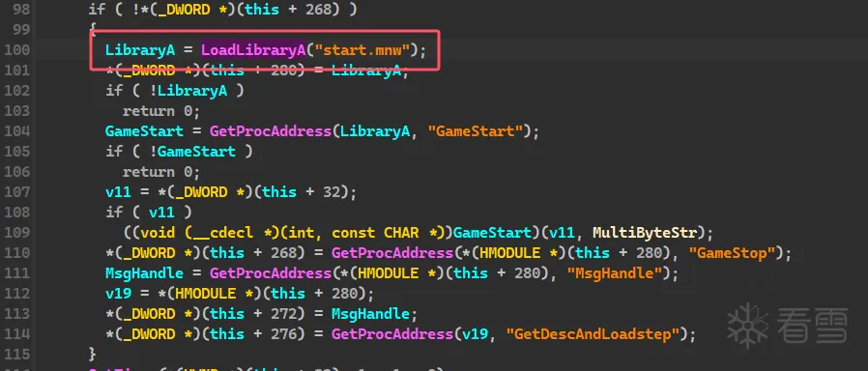Image resolution: width=868 pixels, height=371 pixels.
Task: Click MsgHandle variable at start of line 111
Action: [144, 273]
